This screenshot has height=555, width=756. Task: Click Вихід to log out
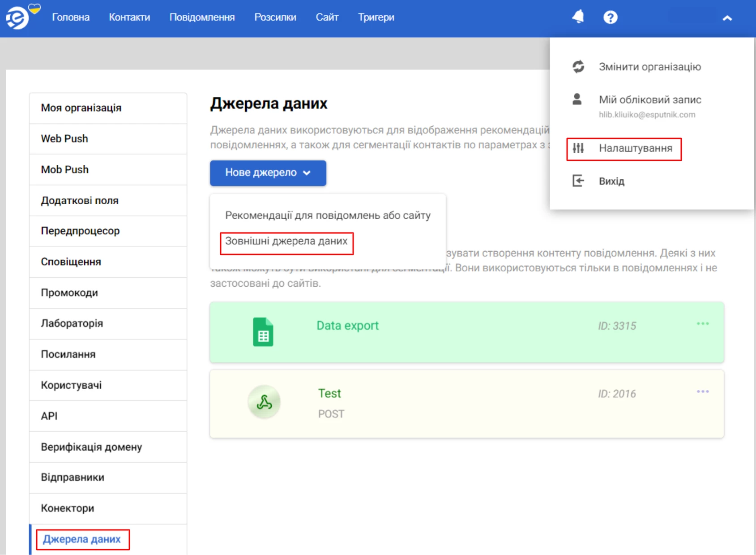(x=611, y=181)
